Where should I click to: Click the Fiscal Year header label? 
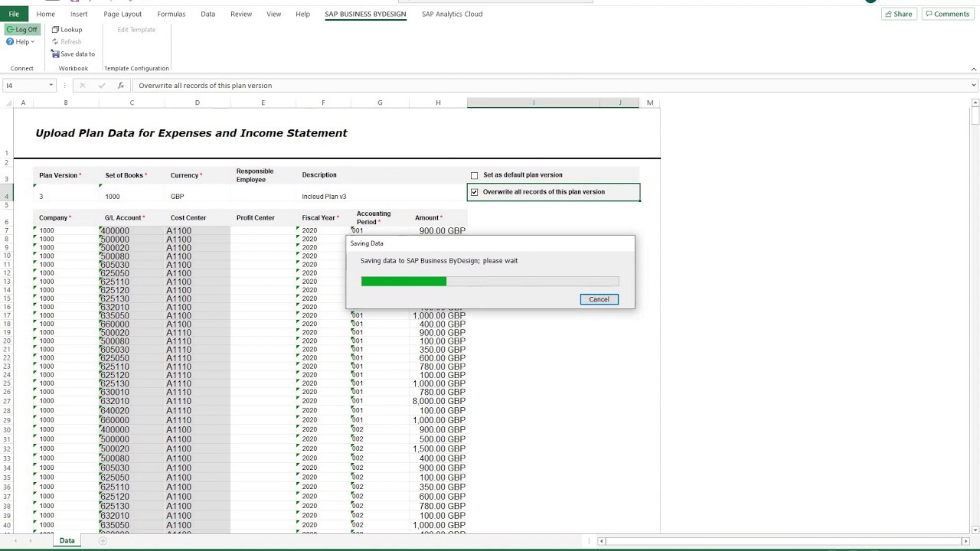click(x=318, y=218)
